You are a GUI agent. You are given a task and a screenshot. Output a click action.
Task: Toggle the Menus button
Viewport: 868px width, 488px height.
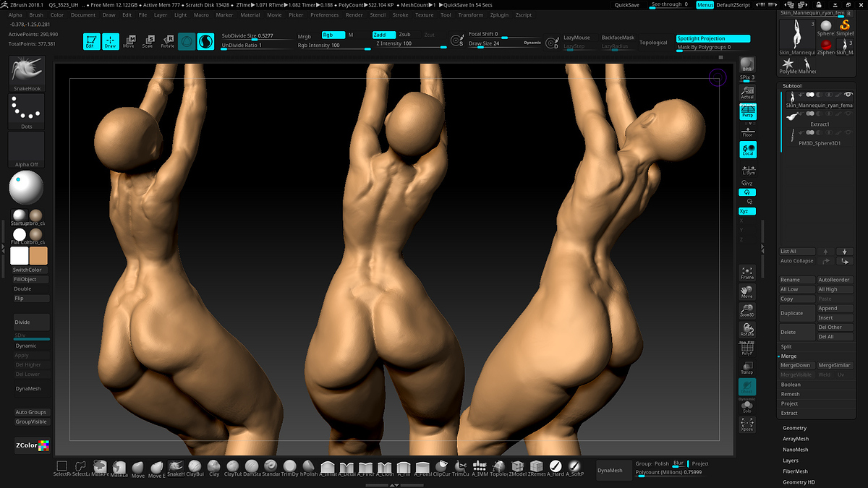(705, 5)
